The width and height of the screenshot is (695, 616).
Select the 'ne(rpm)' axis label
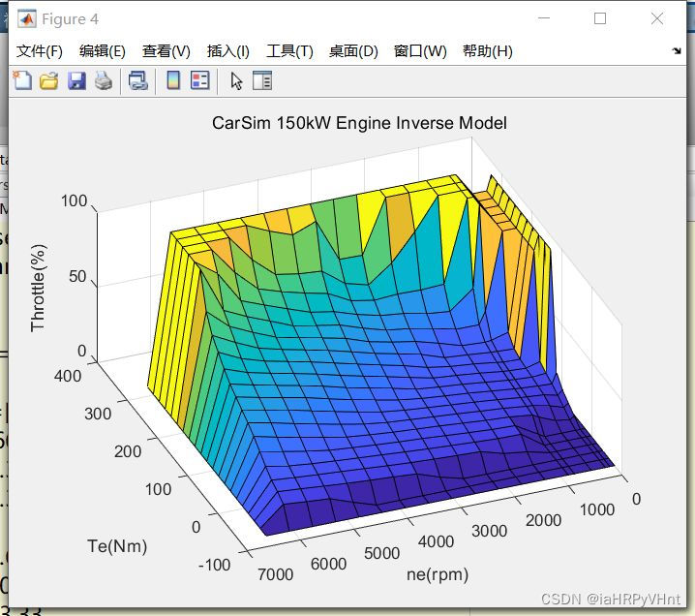(438, 574)
